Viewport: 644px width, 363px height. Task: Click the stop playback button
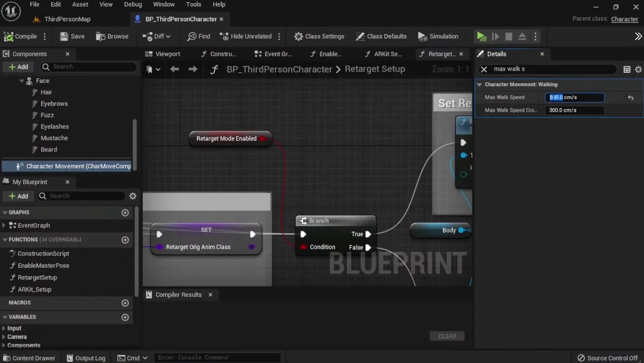click(509, 37)
